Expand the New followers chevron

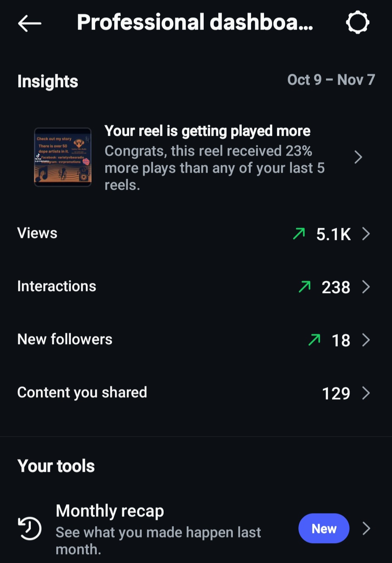[x=366, y=340]
